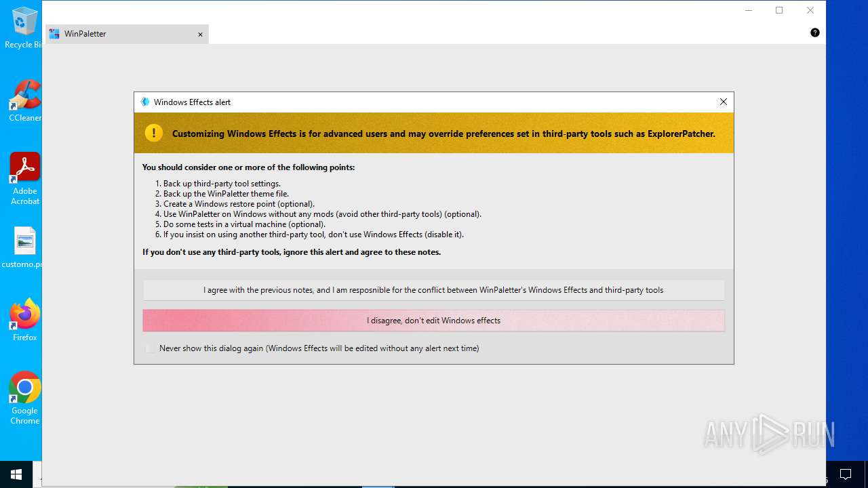This screenshot has height=488, width=868.
Task: Click the WinPaletter tab's app icon
Action: 54,34
